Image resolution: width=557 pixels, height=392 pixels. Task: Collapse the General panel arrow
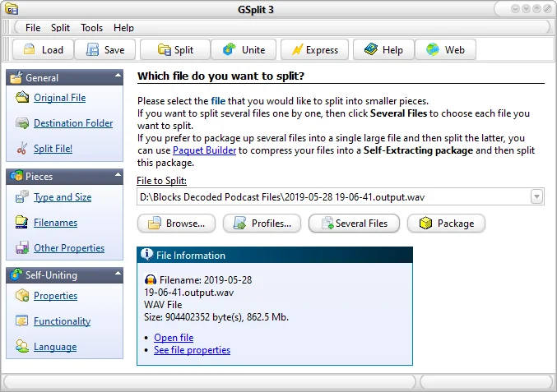(x=118, y=76)
